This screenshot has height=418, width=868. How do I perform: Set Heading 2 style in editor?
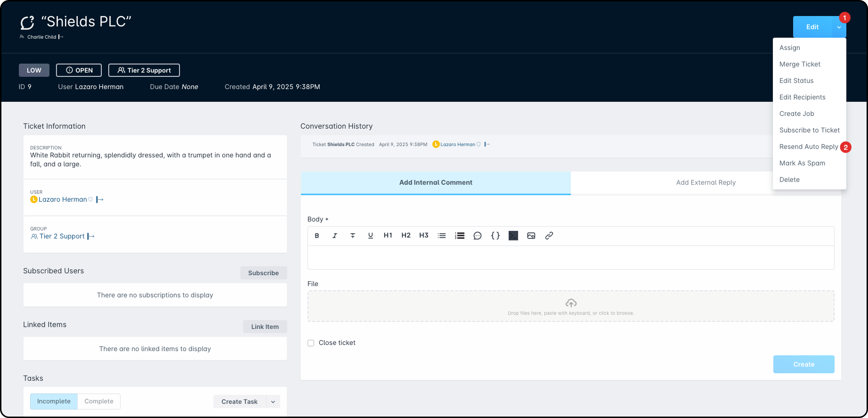tap(406, 236)
